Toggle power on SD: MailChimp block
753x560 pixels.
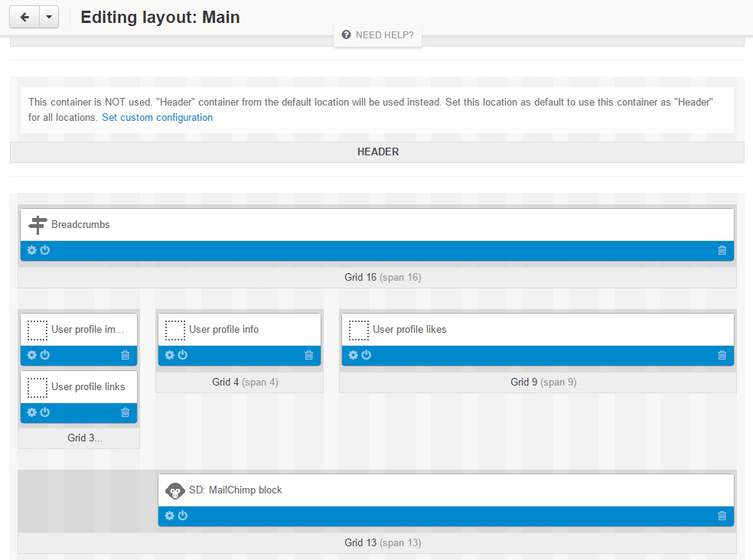point(183,516)
